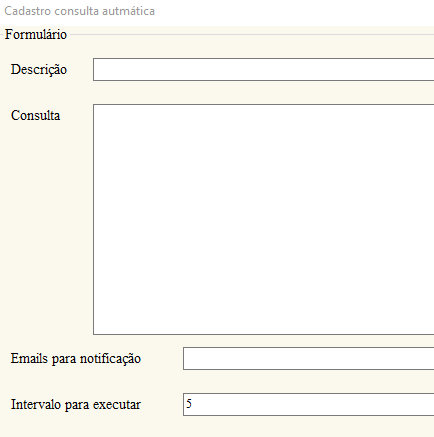Click the Consulta label text
Viewport: 434px width, 437px height.
point(35,115)
